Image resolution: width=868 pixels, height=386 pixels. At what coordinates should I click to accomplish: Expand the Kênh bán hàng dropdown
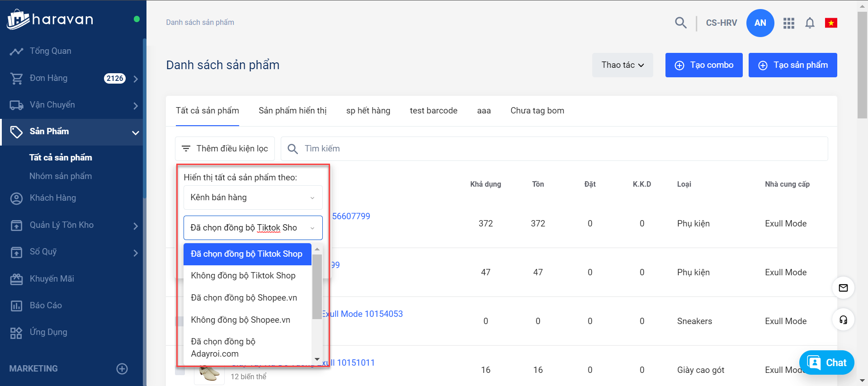pyautogui.click(x=253, y=198)
